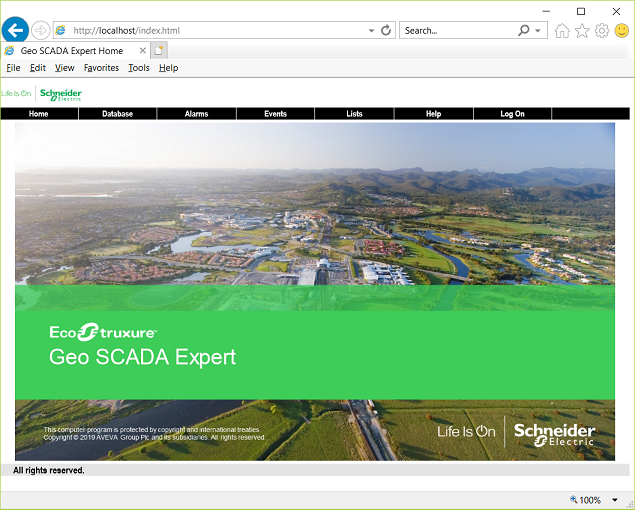This screenshot has width=635, height=510.
Task: Open the File menu
Action: (x=13, y=68)
